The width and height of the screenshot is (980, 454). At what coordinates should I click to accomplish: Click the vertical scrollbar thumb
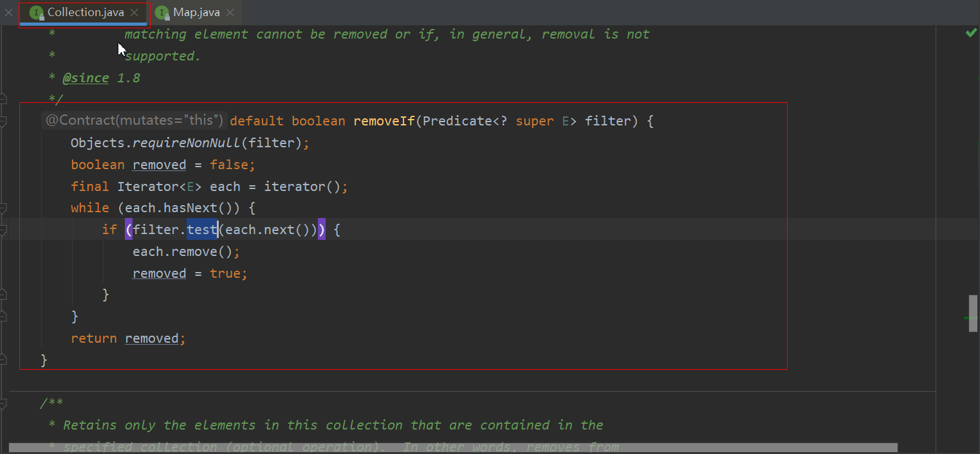(973, 313)
